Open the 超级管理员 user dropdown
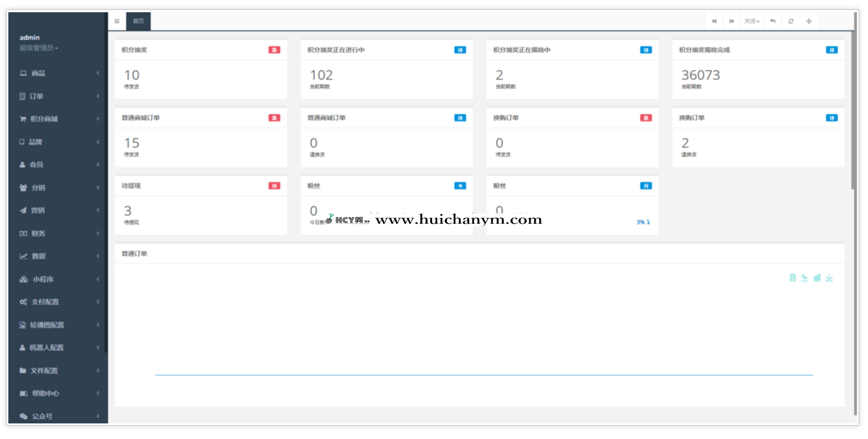868x439 pixels. [38, 48]
